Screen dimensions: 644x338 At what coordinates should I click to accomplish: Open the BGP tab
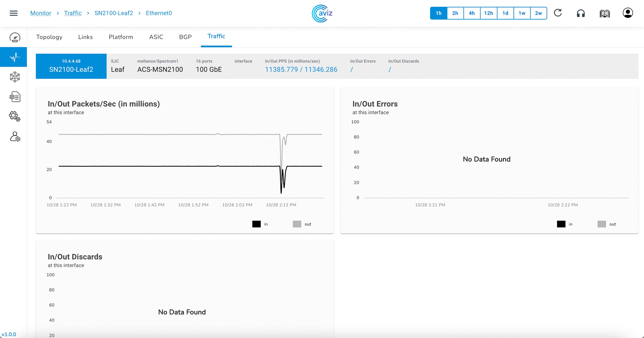coord(185,37)
